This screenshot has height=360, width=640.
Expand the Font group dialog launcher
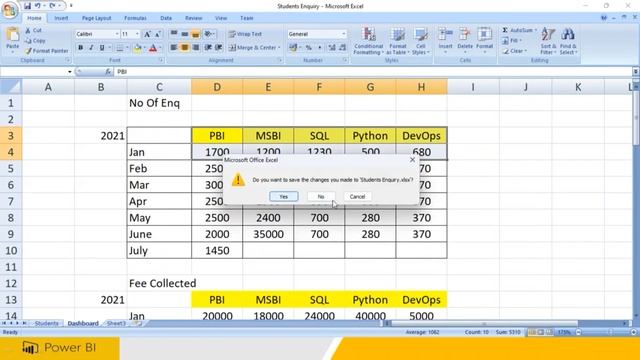[x=161, y=60]
